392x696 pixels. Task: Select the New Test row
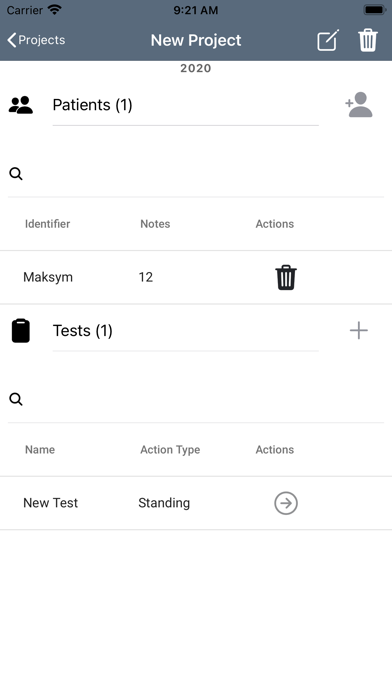[196, 503]
